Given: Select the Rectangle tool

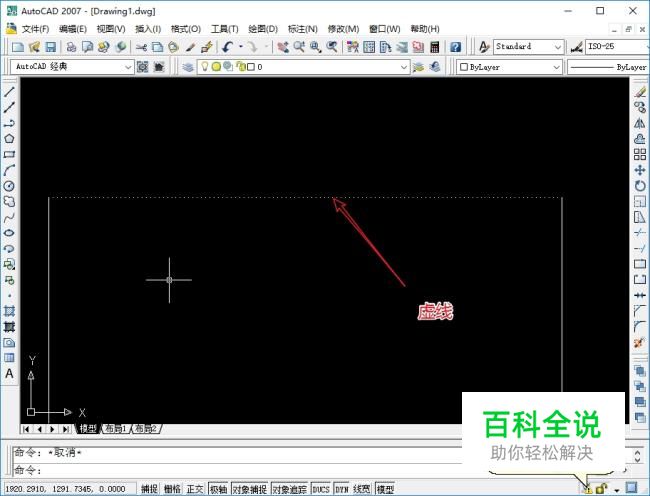Looking at the screenshot, I should [x=9, y=155].
